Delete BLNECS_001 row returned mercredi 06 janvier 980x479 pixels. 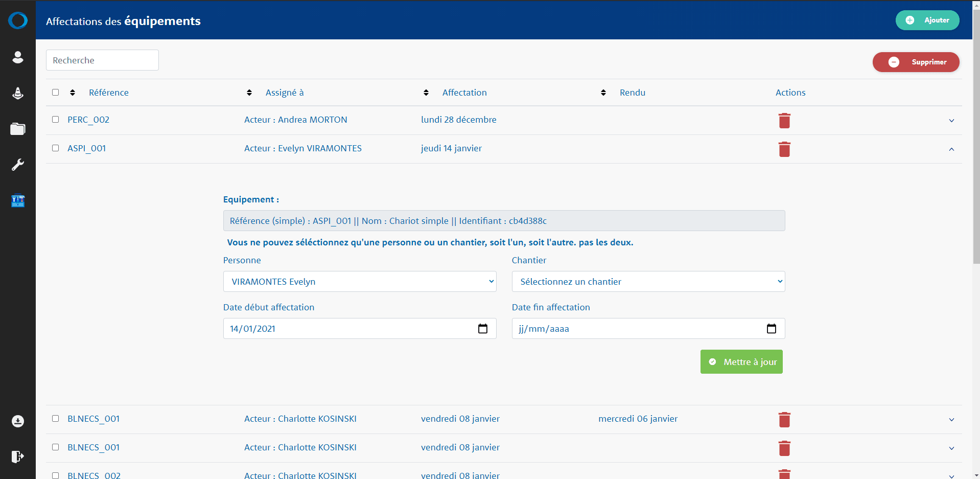click(x=784, y=420)
